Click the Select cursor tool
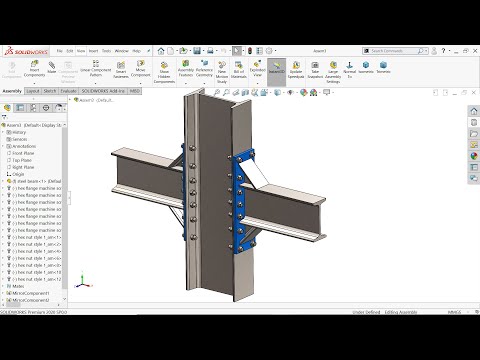The width and height of the screenshot is (480, 360). tap(237, 51)
